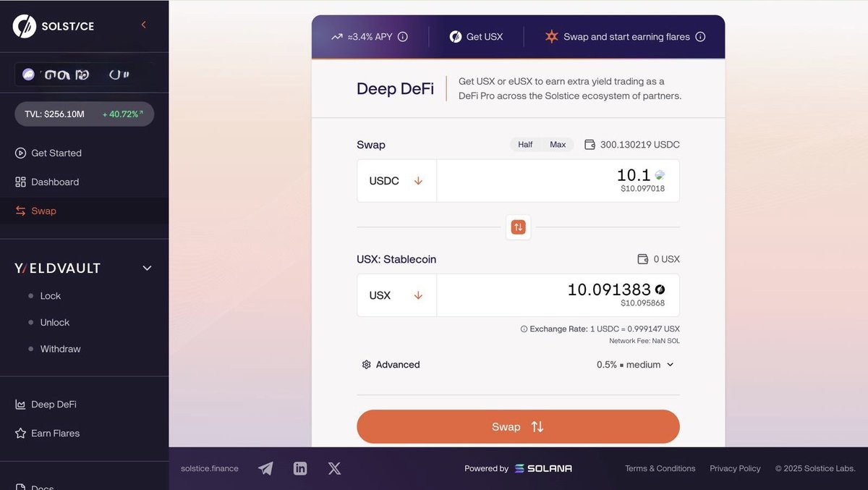This screenshot has width=868, height=490.
Task: Click the Solstice logo in the sidebar
Action: [54, 26]
